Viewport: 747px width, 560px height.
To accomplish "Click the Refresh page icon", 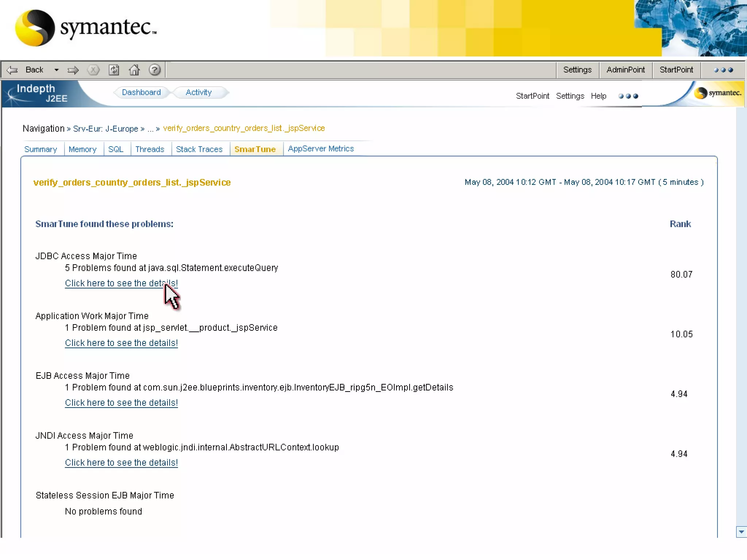I will click(114, 70).
